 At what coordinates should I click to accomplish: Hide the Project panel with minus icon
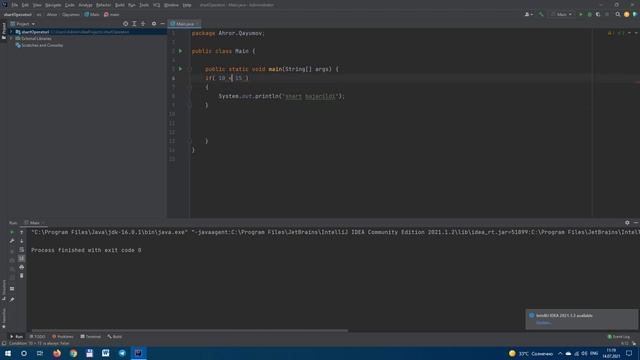click(x=162, y=24)
